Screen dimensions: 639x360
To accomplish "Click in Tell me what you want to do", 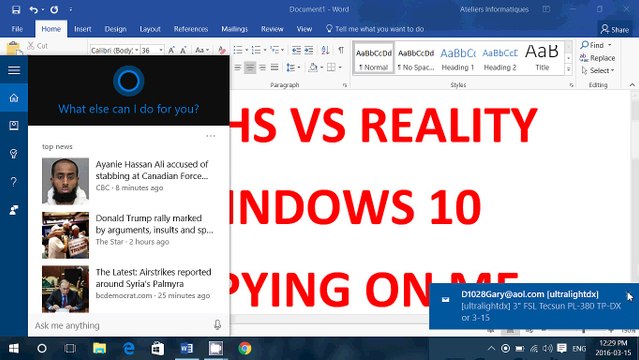I will (375, 29).
